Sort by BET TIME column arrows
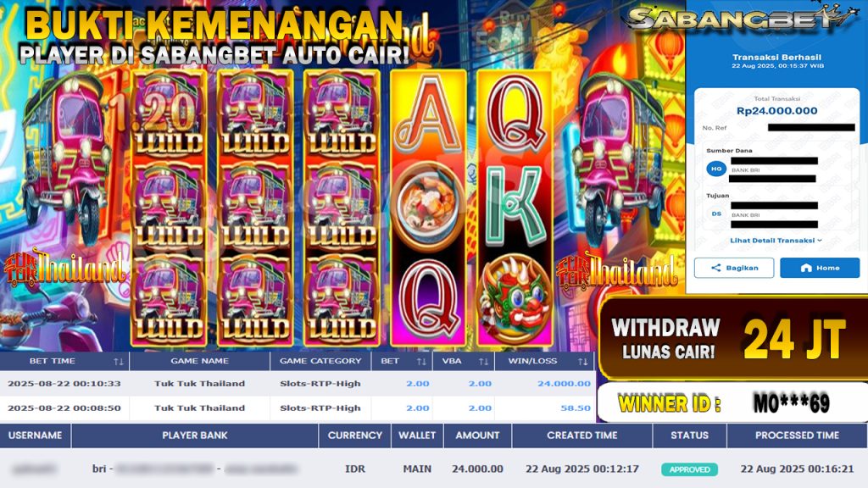Viewport: 868px width, 488px height. click(118, 361)
